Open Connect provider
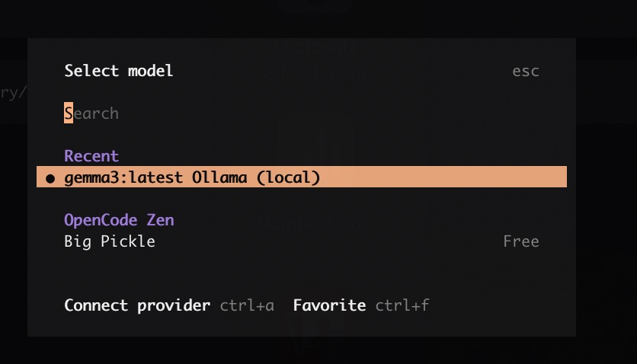 click(x=137, y=305)
